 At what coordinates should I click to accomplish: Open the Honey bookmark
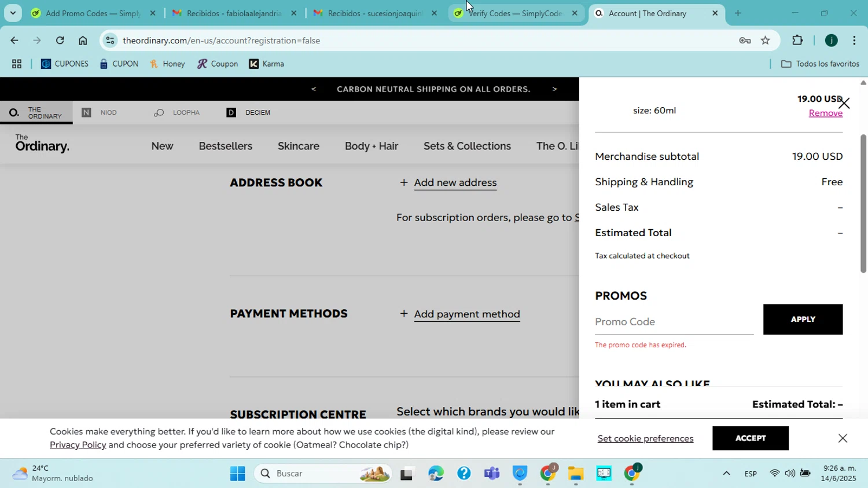pos(168,64)
